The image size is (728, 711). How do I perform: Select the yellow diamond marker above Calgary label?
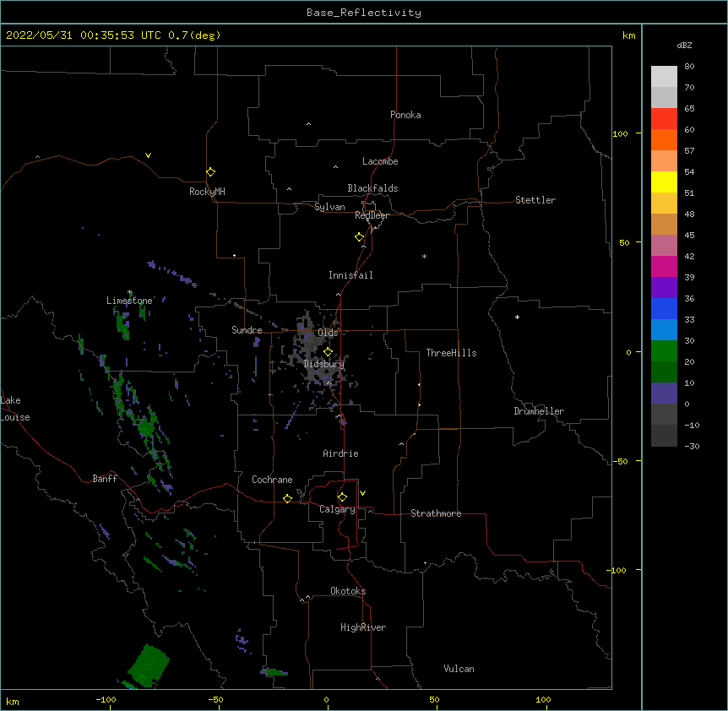point(342,497)
